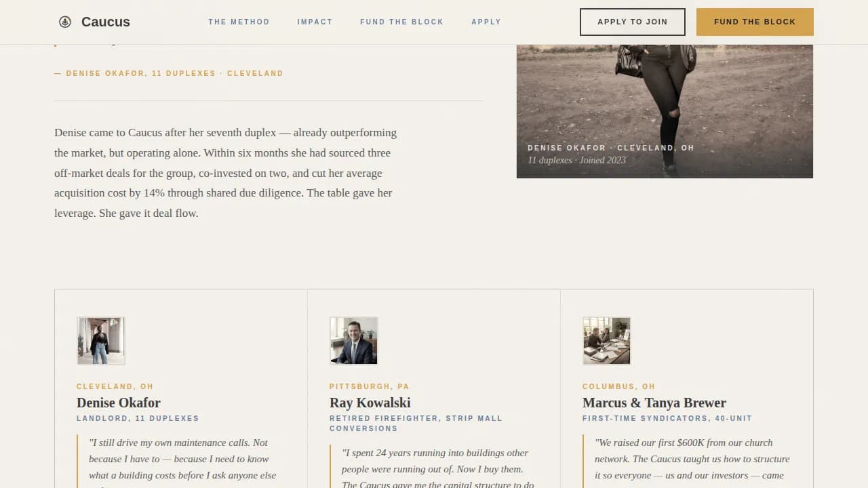The image size is (868, 488).
Task: Click the gold FUND THE BLOCK button
Action: pos(754,22)
